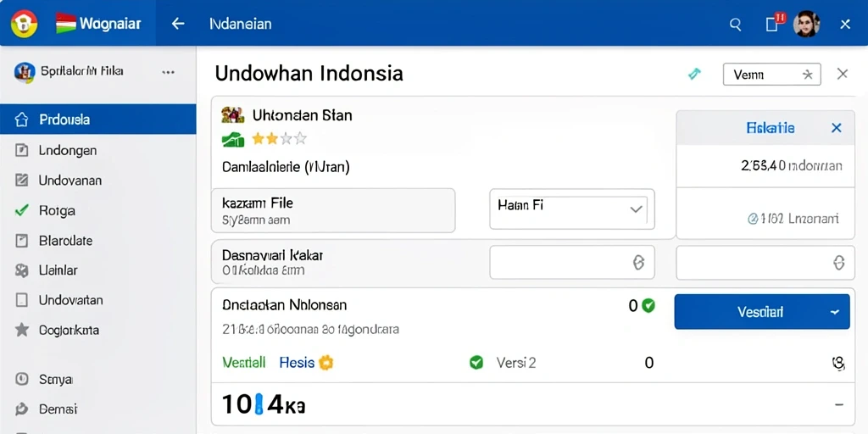868x434 pixels.
Task: Toggle the green check beside Versi 2
Action: (x=476, y=363)
